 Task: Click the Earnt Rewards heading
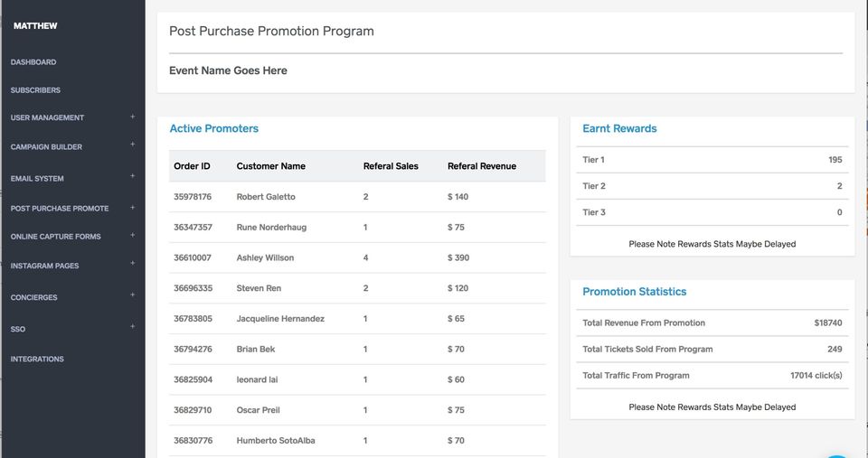pyautogui.click(x=619, y=128)
